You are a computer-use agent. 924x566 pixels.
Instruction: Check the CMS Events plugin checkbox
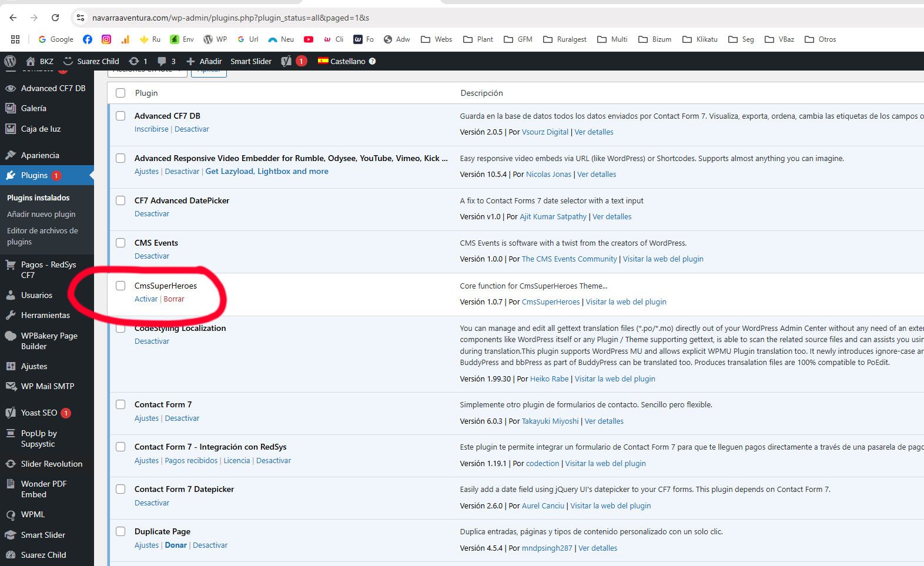click(120, 243)
